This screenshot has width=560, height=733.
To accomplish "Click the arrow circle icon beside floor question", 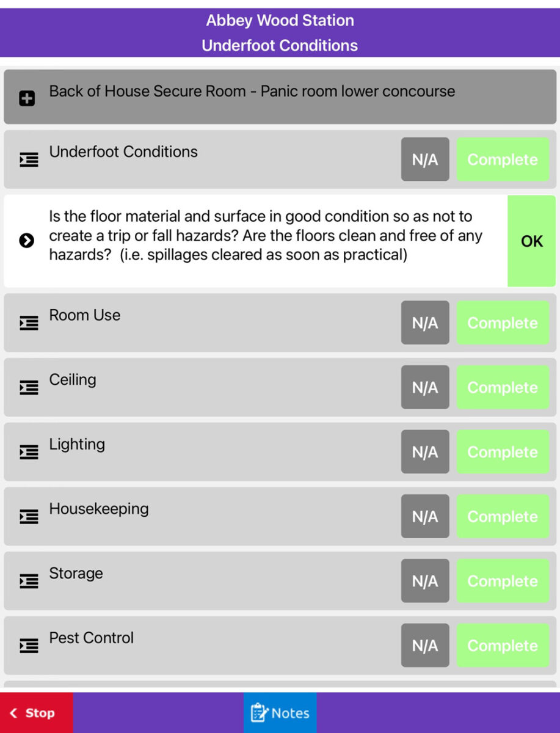I will pyautogui.click(x=26, y=241).
